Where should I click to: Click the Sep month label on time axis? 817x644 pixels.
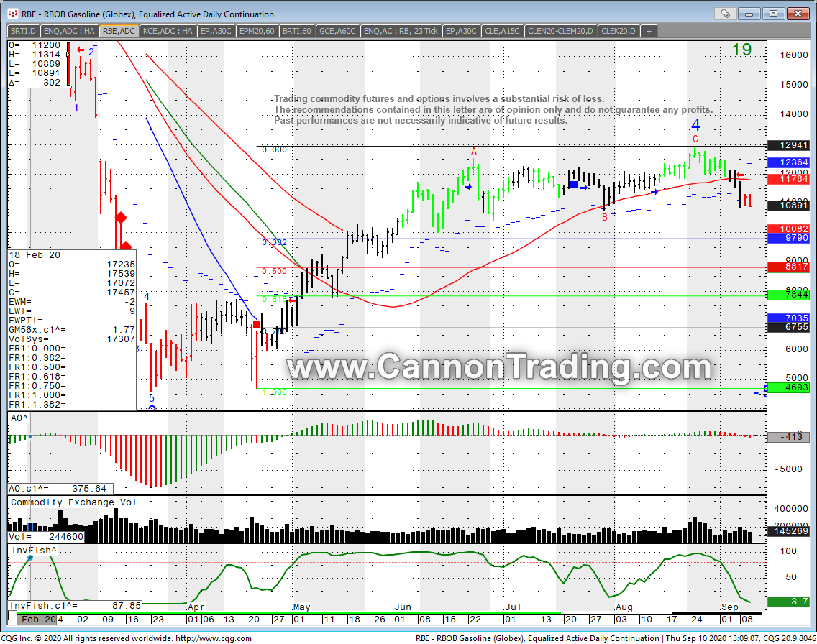pyautogui.click(x=729, y=607)
